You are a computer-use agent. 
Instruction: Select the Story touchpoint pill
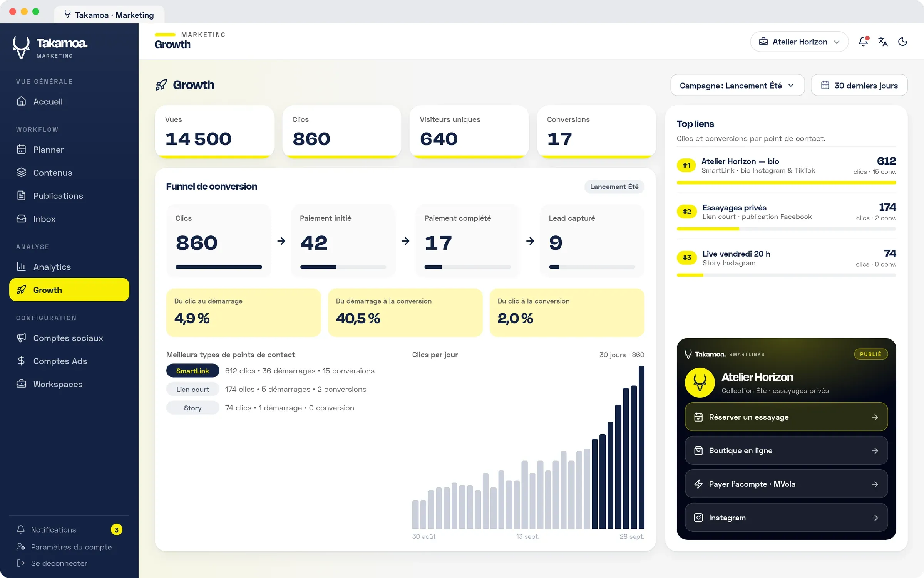192,408
